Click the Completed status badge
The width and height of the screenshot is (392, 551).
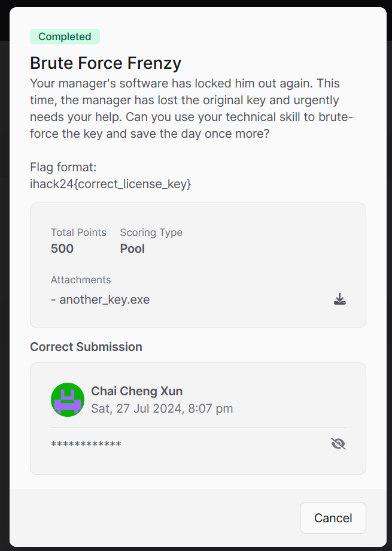[65, 37]
